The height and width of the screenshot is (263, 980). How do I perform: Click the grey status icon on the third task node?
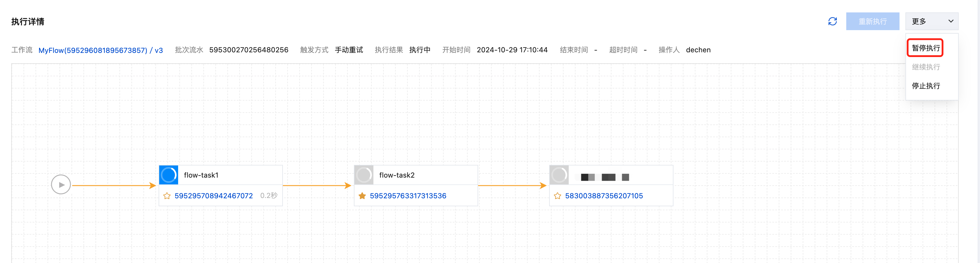[x=559, y=175]
